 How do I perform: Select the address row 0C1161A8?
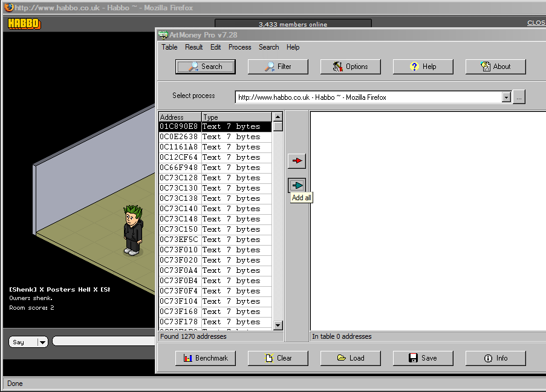tap(215, 147)
